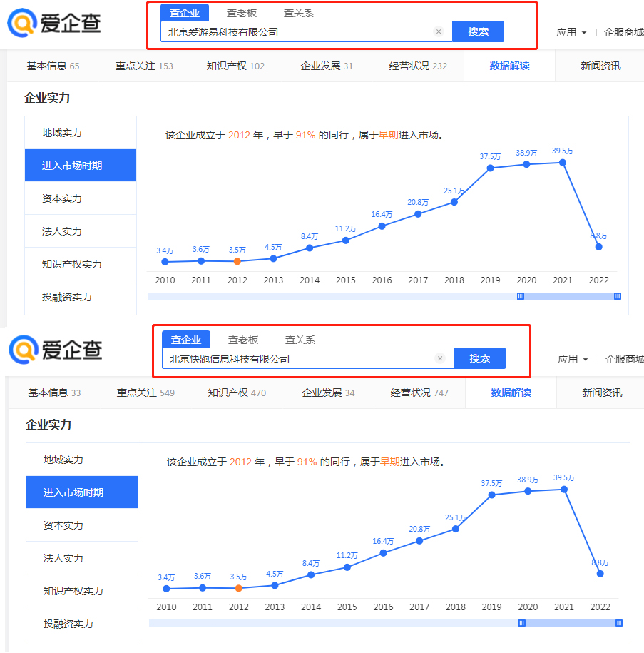Click the 2010 data point 3.4万 in the top chart

pyautogui.click(x=165, y=262)
